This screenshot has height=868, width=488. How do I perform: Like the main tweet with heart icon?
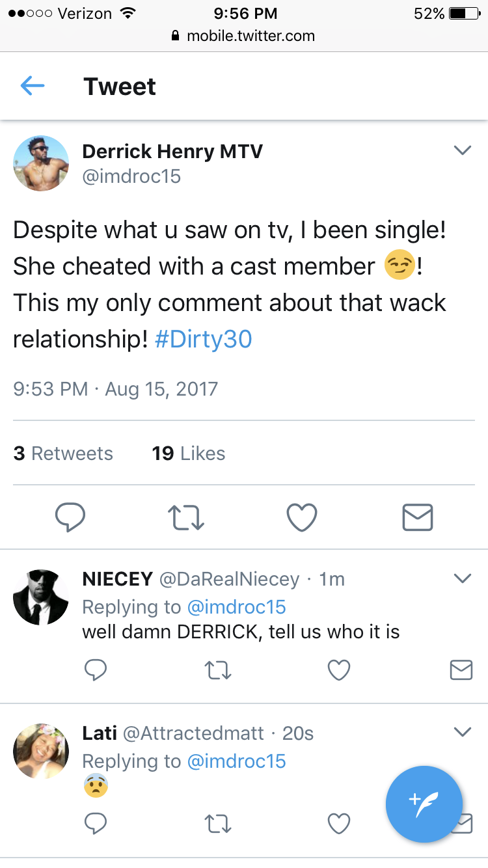(x=302, y=517)
